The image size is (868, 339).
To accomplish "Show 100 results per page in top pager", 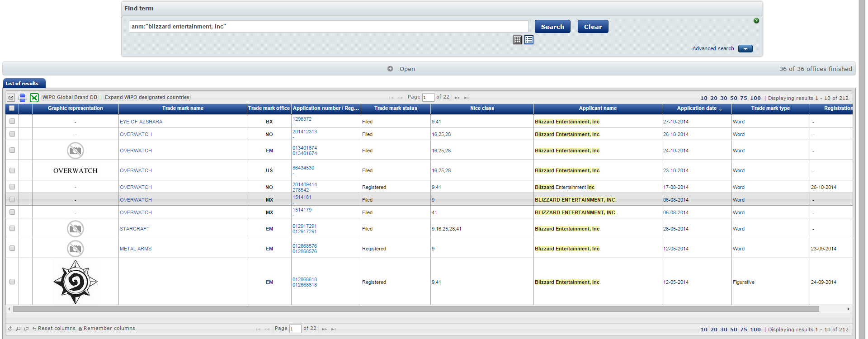I will tap(755, 98).
